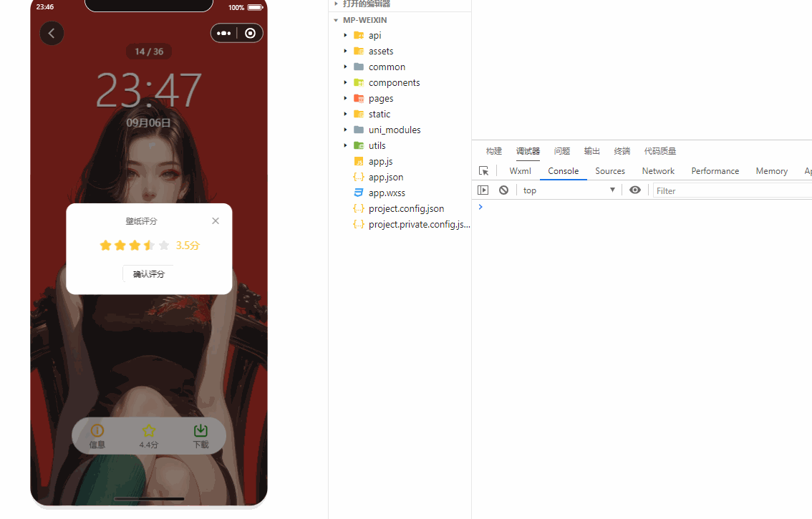812x519 pixels.
Task: Expand the 打开的编辑器 section
Action: pos(336,4)
